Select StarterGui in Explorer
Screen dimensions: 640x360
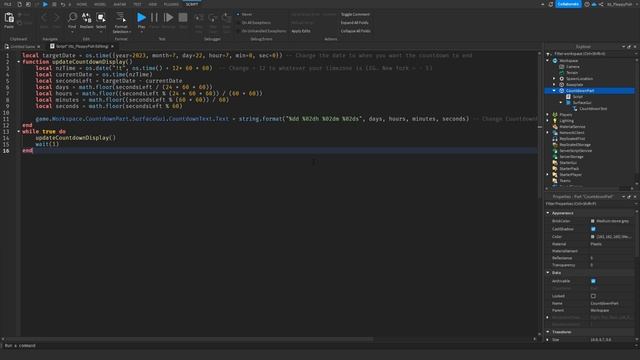568,162
